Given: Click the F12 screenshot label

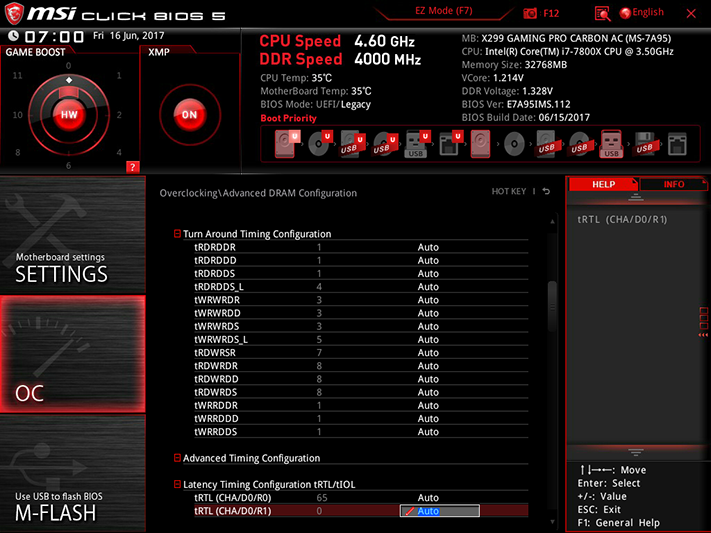Looking at the screenshot, I should (x=551, y=13).
